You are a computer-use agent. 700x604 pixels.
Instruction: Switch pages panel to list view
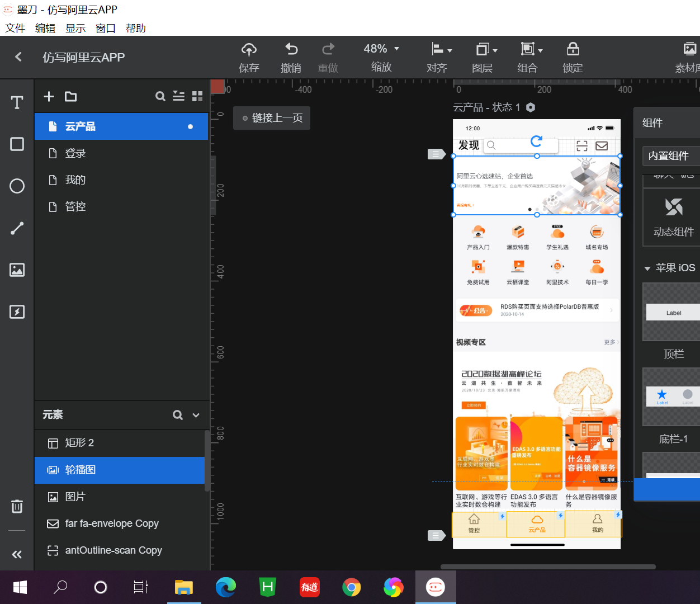pos(178,96)
